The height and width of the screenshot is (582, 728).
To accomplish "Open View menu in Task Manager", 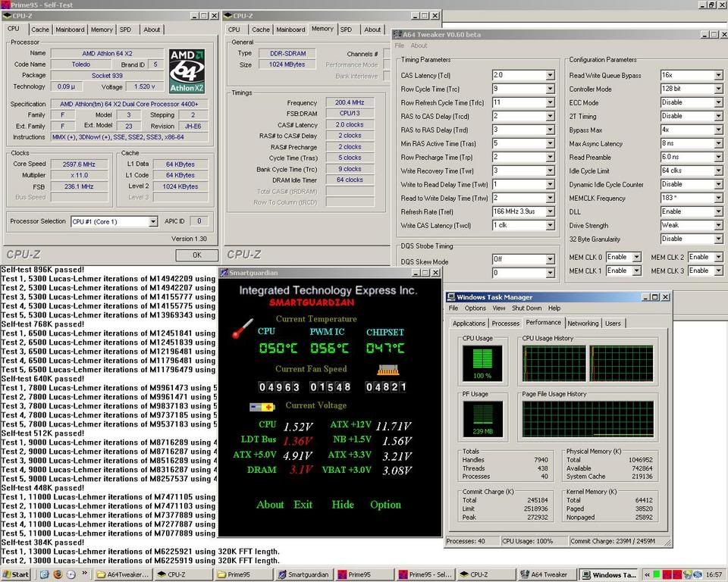I will (x=499, y=308).
